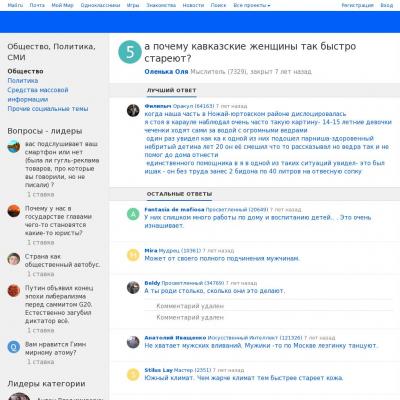Viewport: 400px width, 400px height.
Task: Open Fantasia de mafiosa profile link
Action: (174, 210)
